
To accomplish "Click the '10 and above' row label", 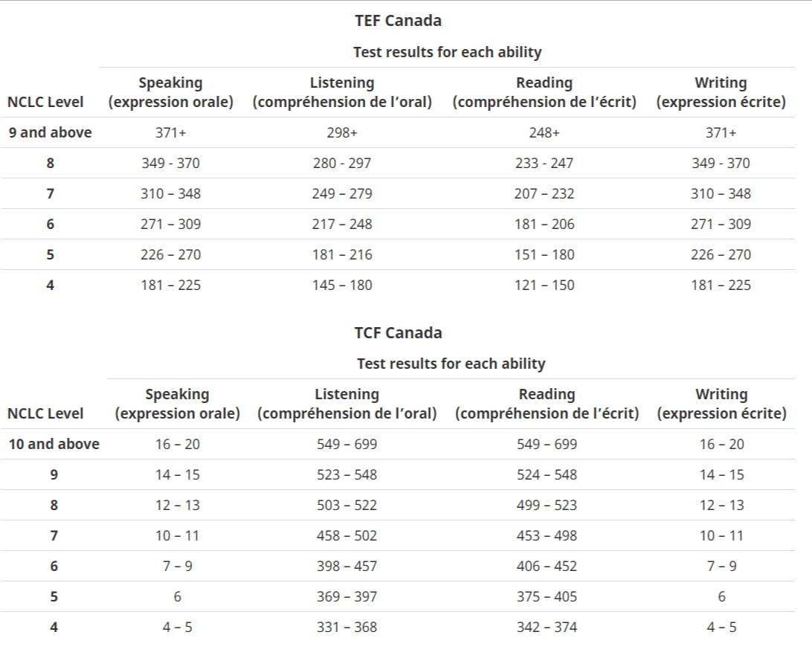I will click(x=54, y=444).
